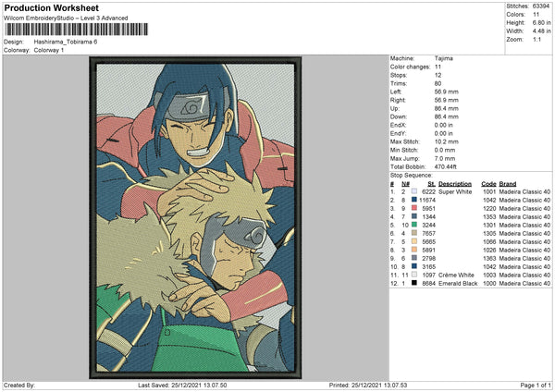555x392 pixels.
Task: Choose the green swatch for code 1301
Action: pos(414,225)
